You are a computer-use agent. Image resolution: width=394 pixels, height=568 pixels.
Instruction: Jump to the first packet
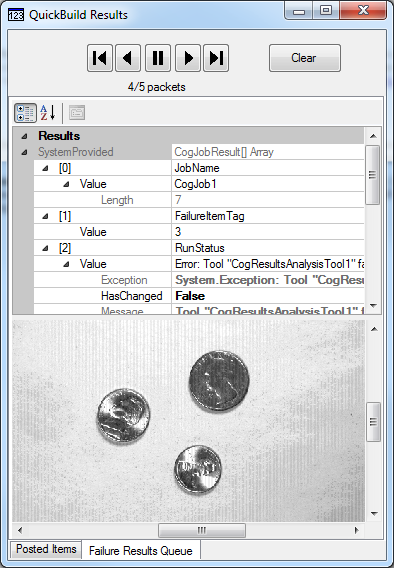click(x=100, y=58)
